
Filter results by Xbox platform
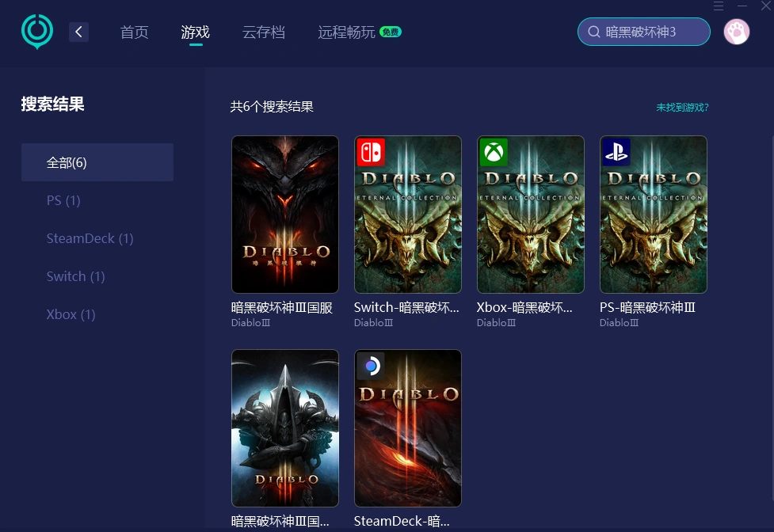pos(71,314)
